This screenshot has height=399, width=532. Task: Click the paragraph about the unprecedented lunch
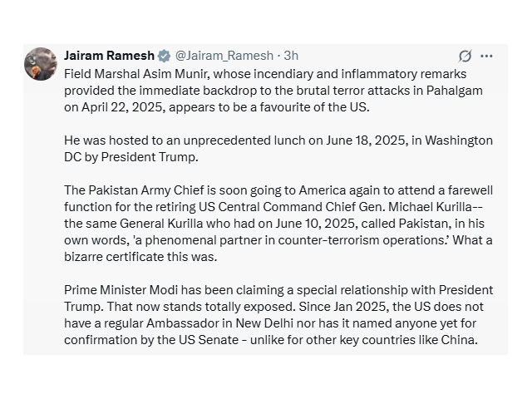point(278,149)
